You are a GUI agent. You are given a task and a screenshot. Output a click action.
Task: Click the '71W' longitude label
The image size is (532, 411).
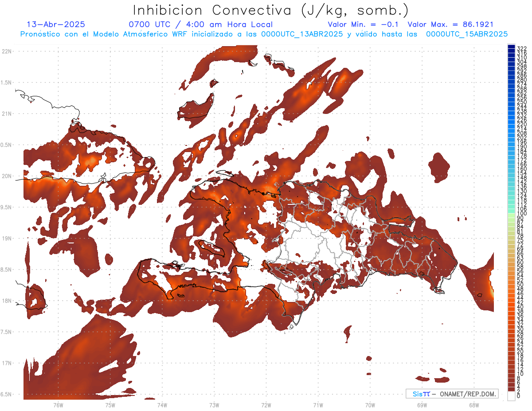click(x=318, y=405)
